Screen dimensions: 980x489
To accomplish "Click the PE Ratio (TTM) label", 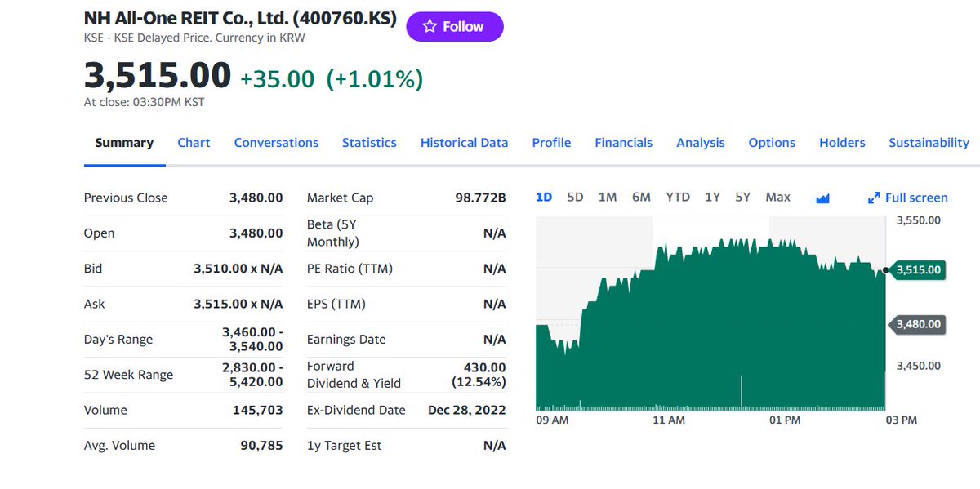I will (350, 269).
